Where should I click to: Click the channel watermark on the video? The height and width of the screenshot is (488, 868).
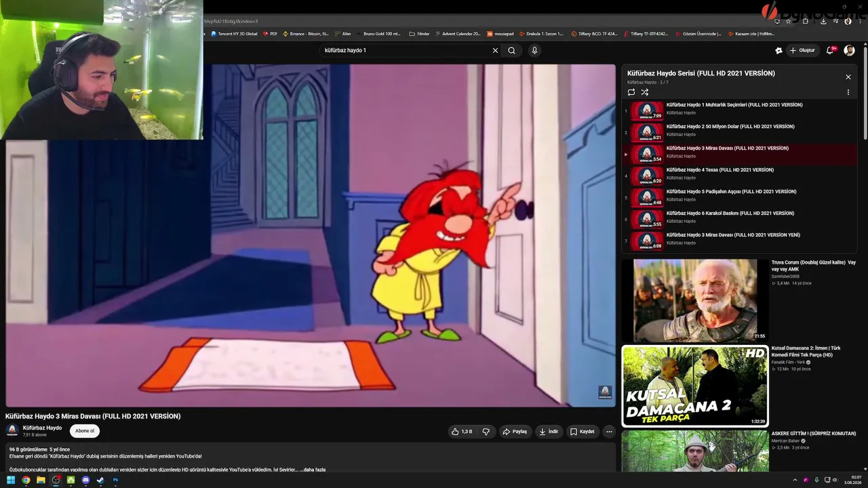(605, 392)
